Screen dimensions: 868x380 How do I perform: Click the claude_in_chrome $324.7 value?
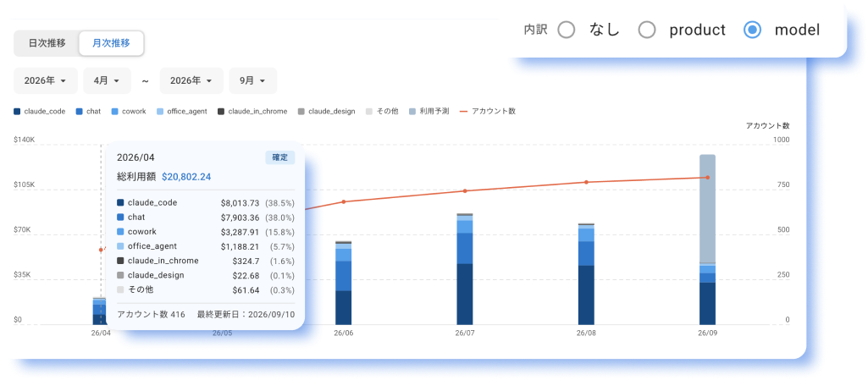coord(246,261)
